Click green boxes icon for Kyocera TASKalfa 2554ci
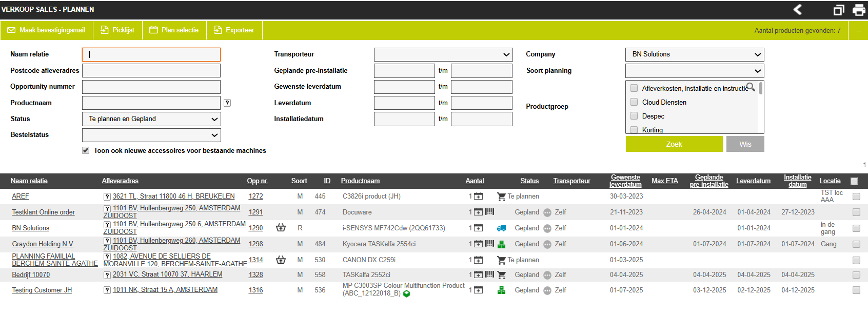The width and height of the screenshot is (868, 334). coord(501,244)
